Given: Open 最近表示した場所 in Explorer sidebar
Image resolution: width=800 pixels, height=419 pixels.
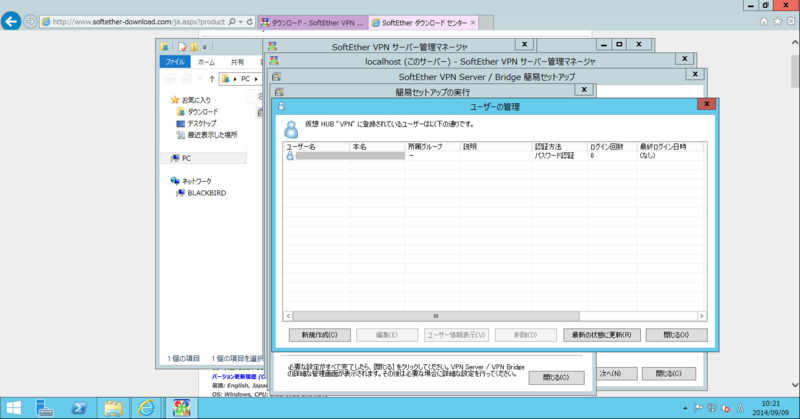Looking at the screenshot, I should coord(212,135).
